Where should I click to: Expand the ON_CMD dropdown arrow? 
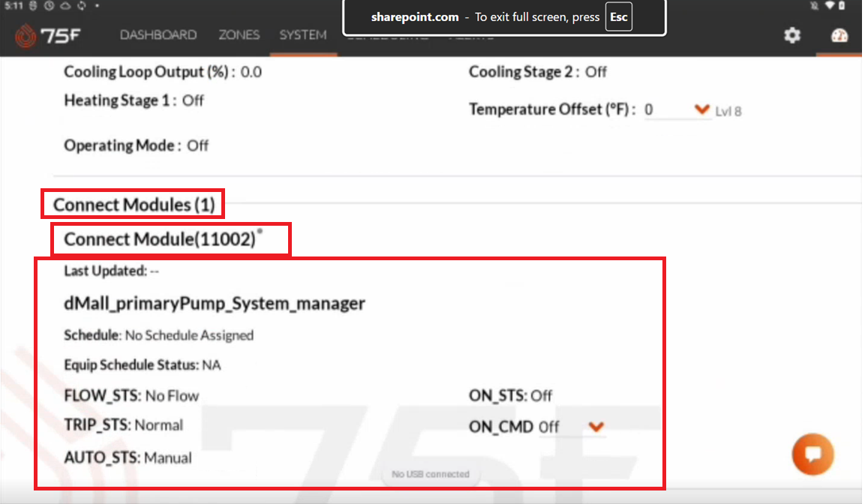(x=596, y=427)
